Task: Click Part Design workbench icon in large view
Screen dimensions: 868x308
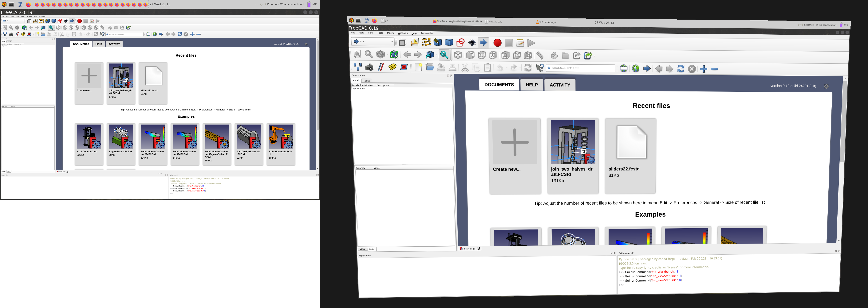Action: [x=437, y=42]
